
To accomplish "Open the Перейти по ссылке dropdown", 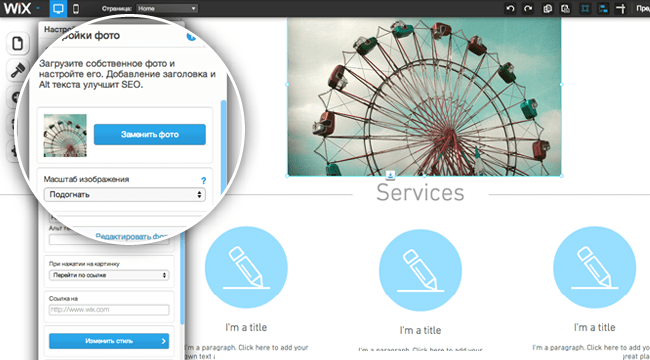I will tap(109, 275).
